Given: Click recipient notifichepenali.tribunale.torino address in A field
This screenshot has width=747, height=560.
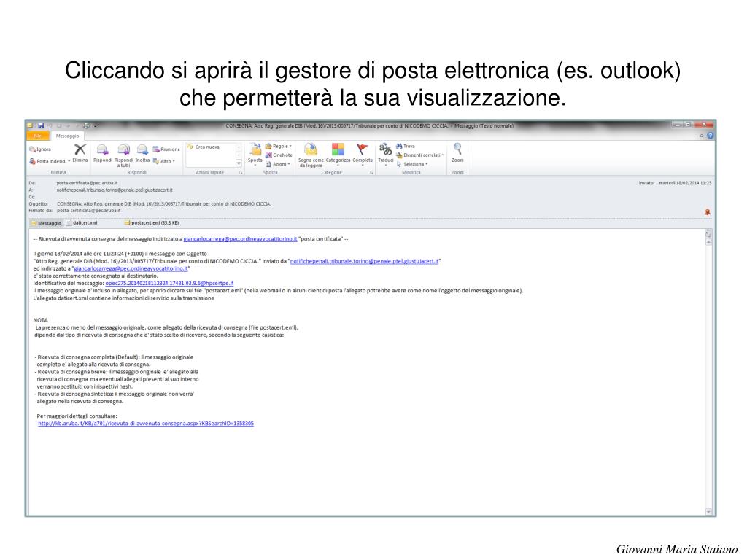Looking at the screenshot, I should (115, 190).
